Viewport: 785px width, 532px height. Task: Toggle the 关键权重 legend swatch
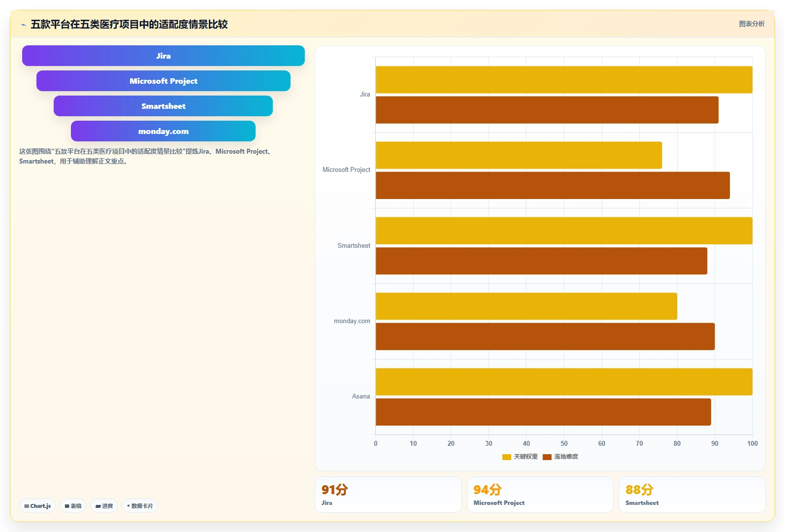pos(507,457)
